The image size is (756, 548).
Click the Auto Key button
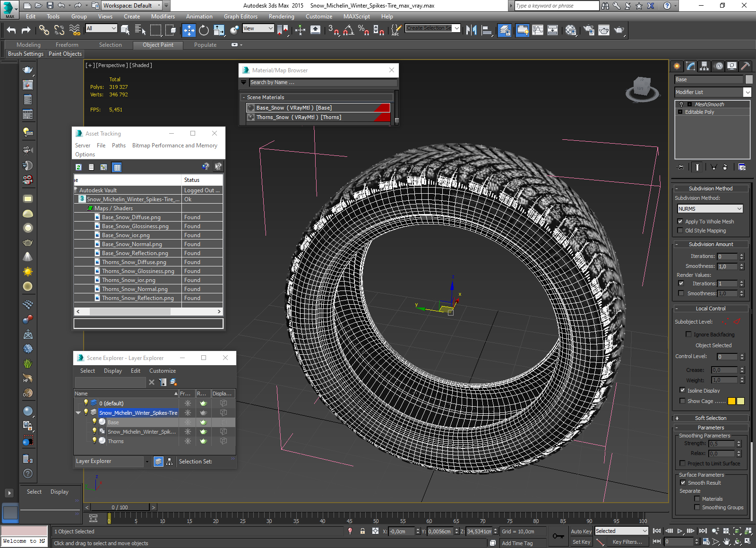coord(581,531)
